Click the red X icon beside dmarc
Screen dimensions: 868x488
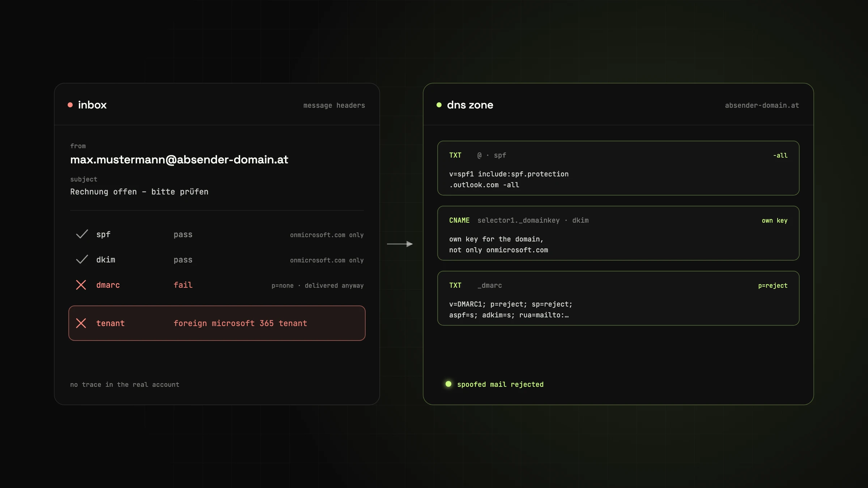[81, 285]
